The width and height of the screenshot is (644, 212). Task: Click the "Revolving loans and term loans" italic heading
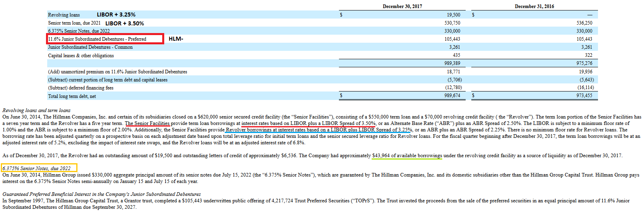[x=36, y=110]
